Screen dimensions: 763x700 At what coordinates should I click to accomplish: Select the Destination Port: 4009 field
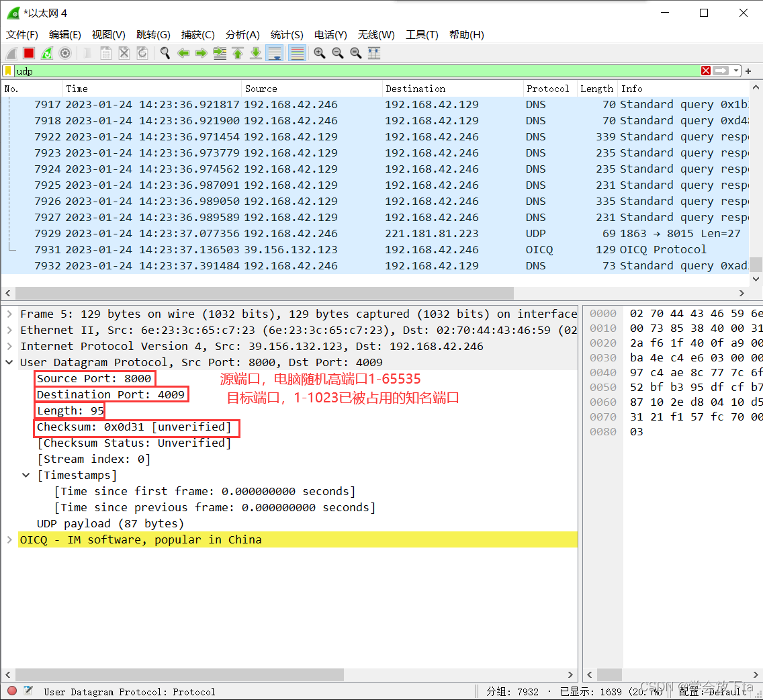click(x=111, y=394)
